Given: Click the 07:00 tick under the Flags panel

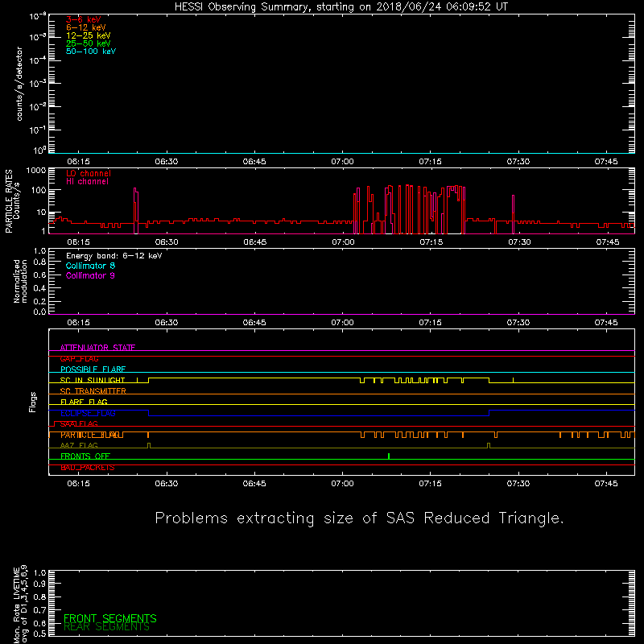Looking at the screenshot, I should tap(342, 484).
